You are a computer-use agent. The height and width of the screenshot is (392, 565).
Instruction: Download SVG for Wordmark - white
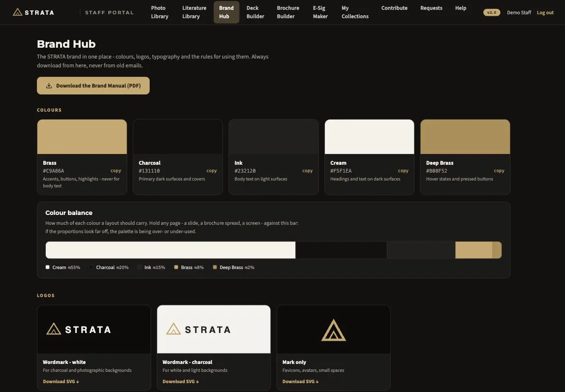click(x=61, y=382)
